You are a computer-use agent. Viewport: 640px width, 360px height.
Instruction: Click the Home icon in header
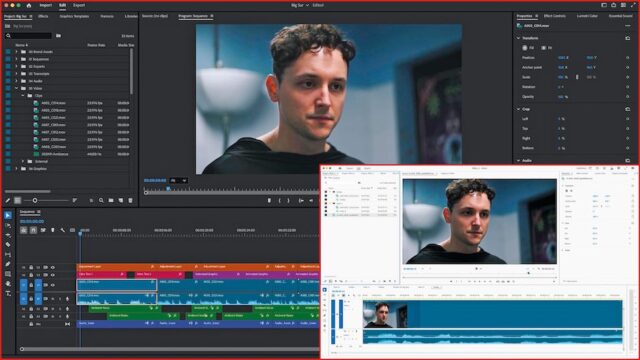click(29, 5)
